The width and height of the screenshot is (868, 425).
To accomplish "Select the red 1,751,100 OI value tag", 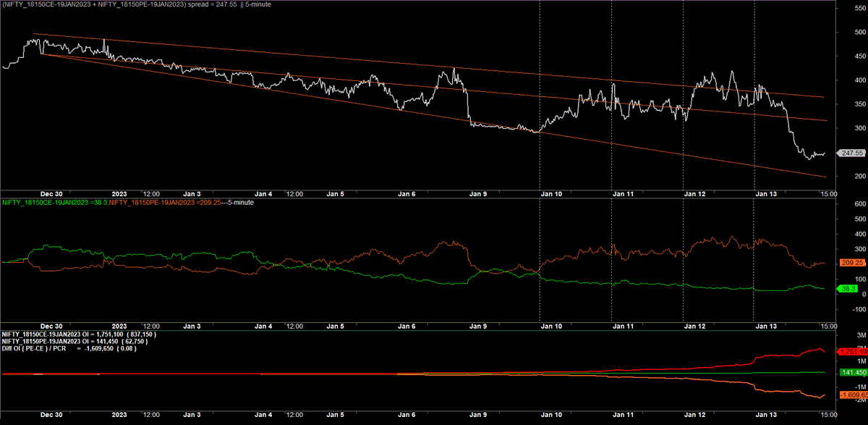I will point(851,351).
